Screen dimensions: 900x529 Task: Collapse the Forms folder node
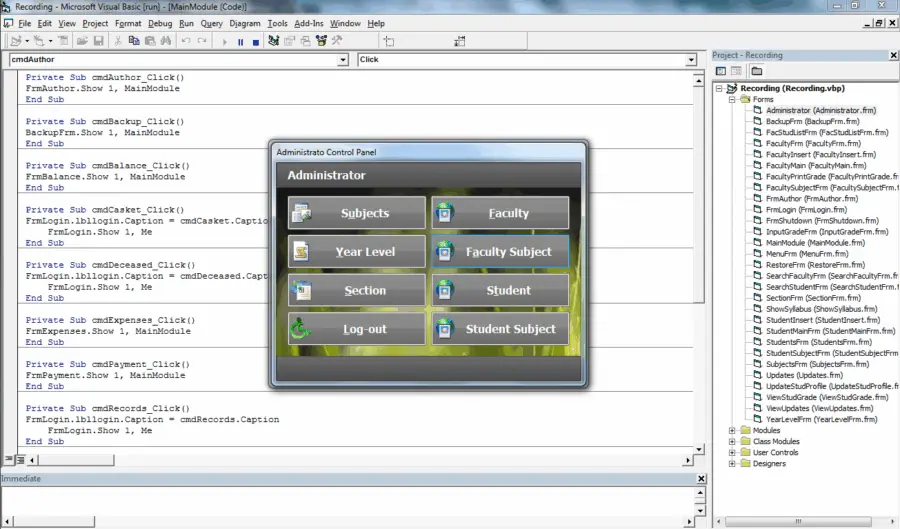click(732, 99)
